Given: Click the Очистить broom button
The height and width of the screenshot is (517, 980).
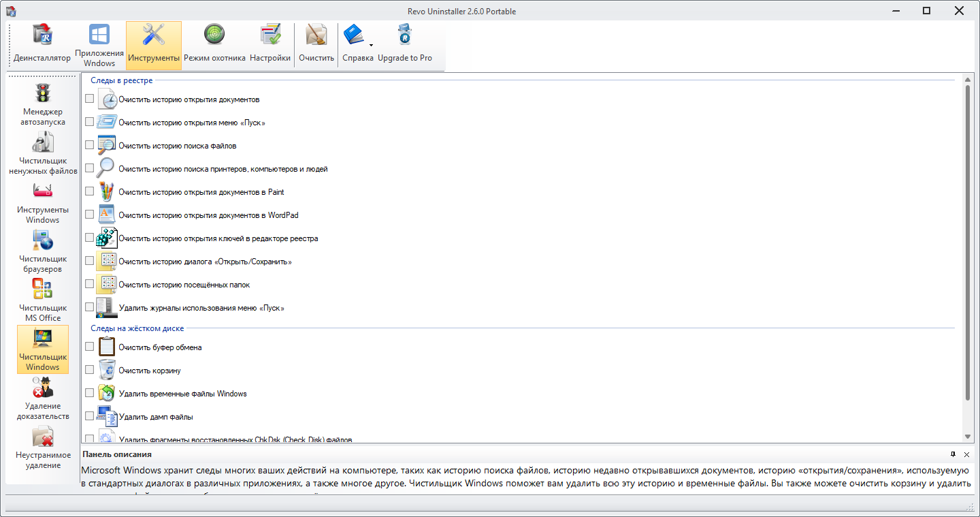Looking at the screenshot, I should click(x=316, y=46).
